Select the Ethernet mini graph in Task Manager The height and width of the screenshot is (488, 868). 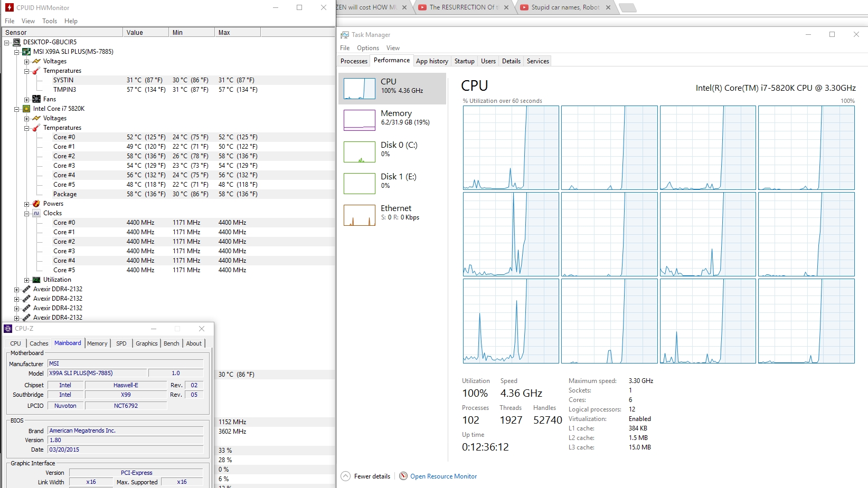(x=360, y=215)
